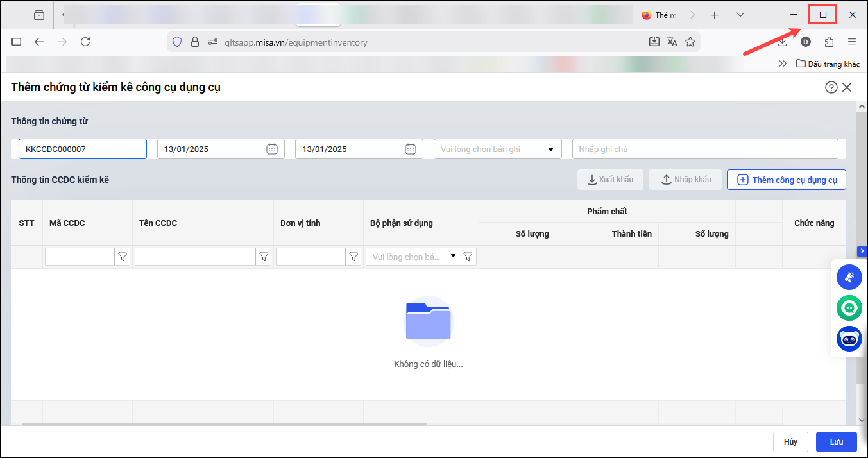
Task: Edit voucher number KKCCDC000007 field
Action: point(83,149)
